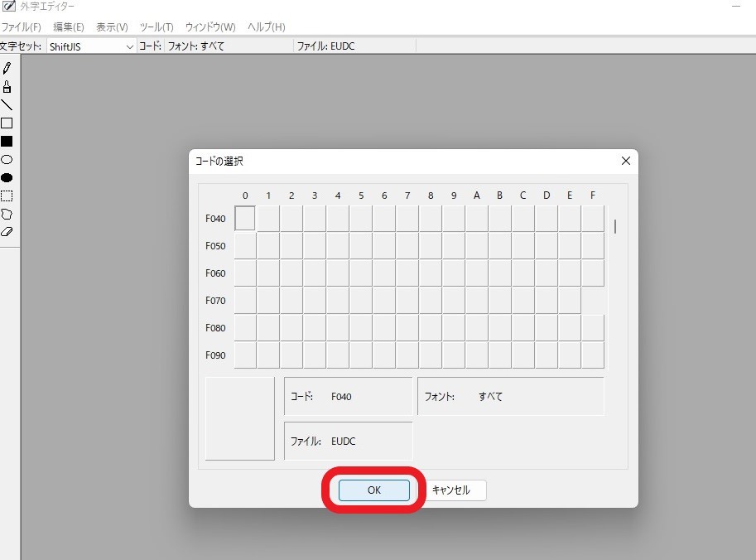Expand the ShiftJIS character set dropdown
Viewport: 756px width, 560px height.
pyautogui.click(x=129, y=46)
